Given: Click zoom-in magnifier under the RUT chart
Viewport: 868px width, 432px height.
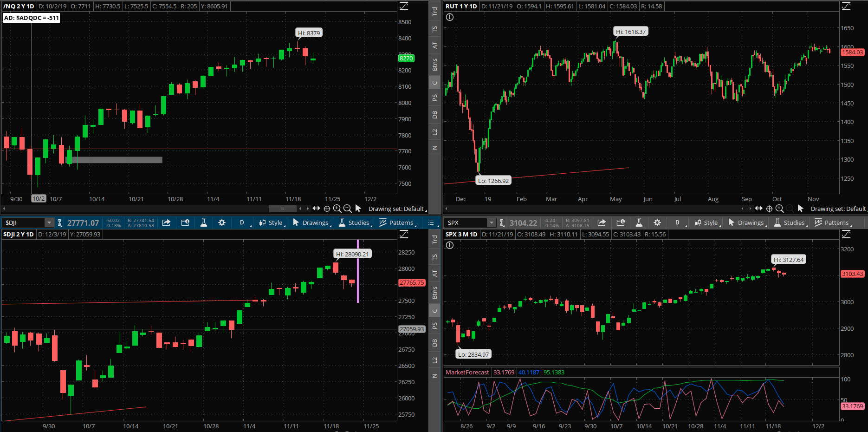Looking at the screenshot, I should pyautogui.click(x=780, y=209).
